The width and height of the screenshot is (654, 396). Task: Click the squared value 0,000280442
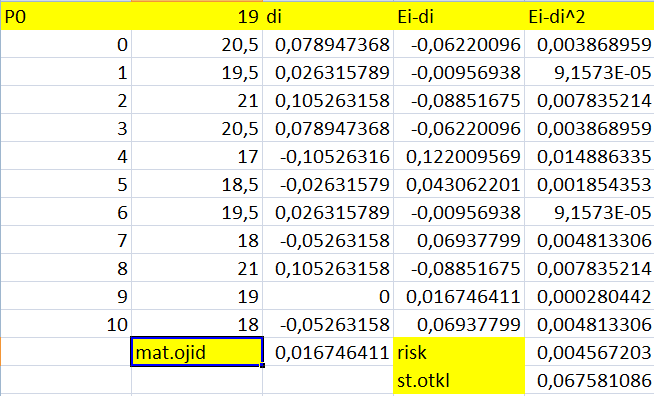(x=589, y=296)
